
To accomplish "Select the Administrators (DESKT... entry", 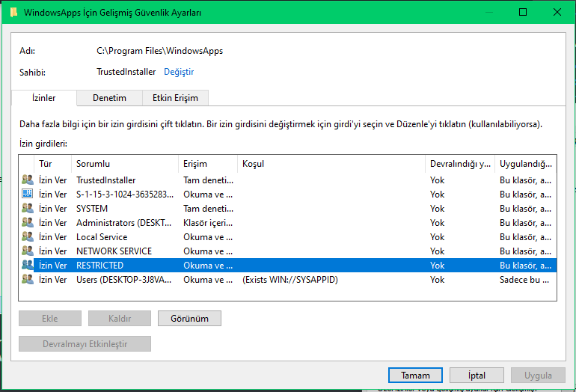I will [288, 223].
